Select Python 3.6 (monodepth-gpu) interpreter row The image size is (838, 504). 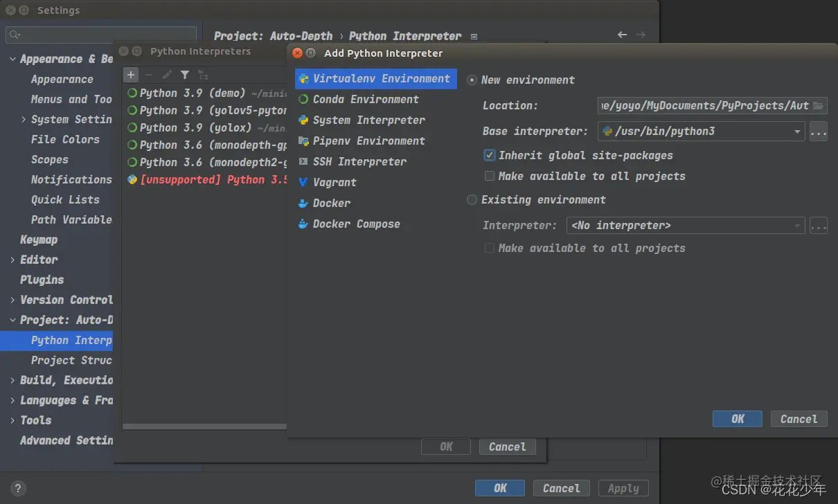(206, 145)
